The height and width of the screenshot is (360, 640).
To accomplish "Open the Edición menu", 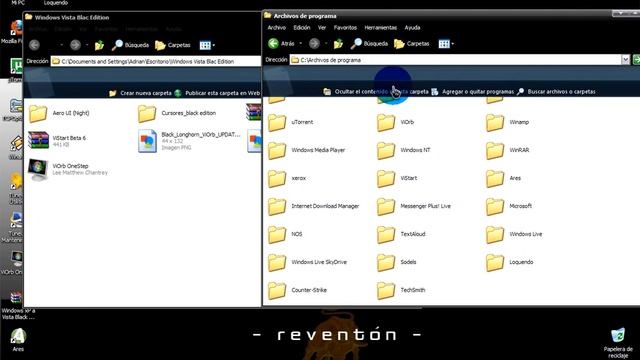I will click(302, 28).
